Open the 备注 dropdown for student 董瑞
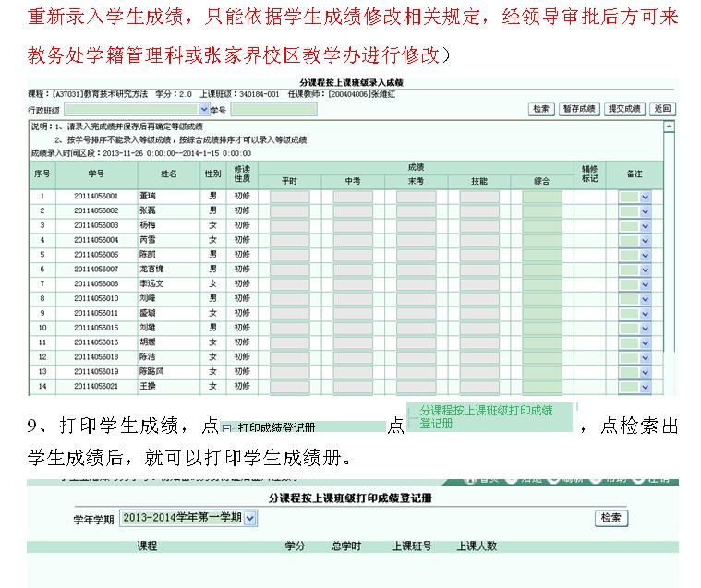 [645, 197]
